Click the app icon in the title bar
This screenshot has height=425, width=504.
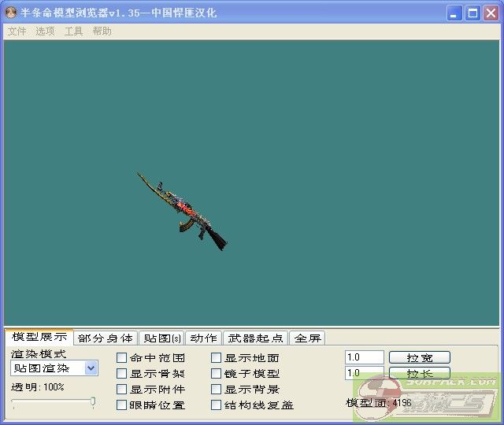point(11,13)
